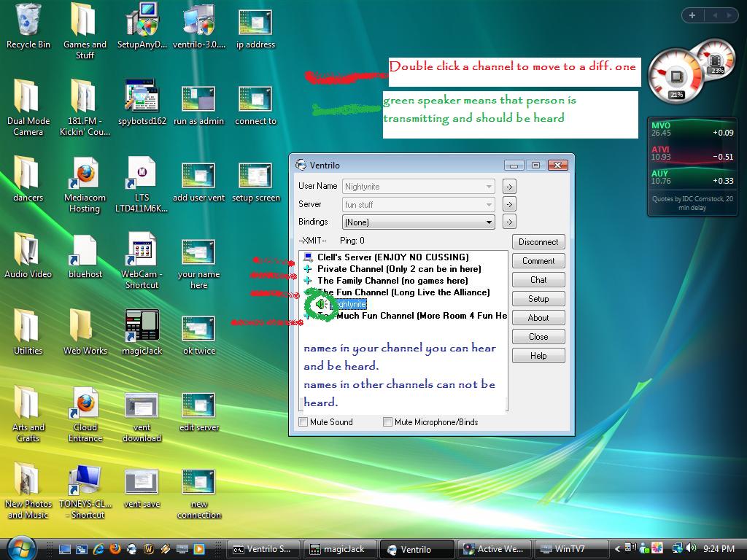Open the bluehost shortcut
Screen dimensions: 747x560
tap(85, 256)
